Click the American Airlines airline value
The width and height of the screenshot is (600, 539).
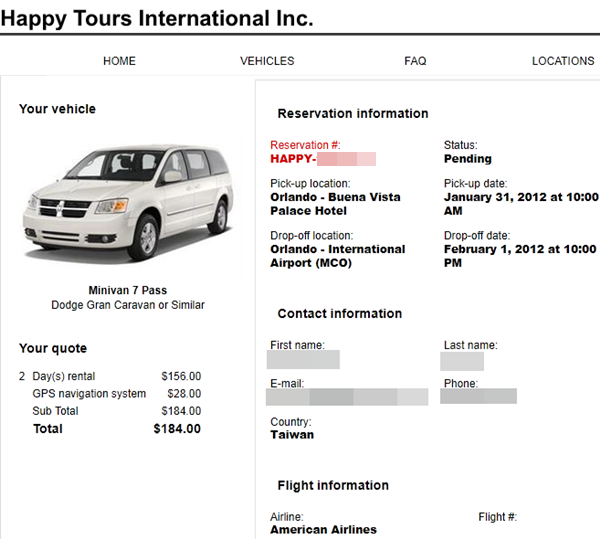tap(323, 530)
